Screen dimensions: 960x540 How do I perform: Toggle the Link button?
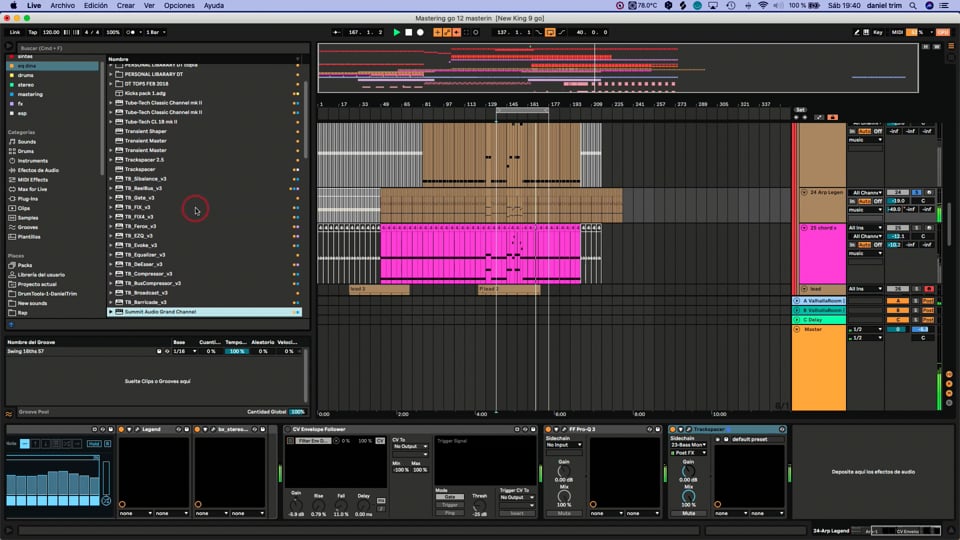click(x=15, y=32)
